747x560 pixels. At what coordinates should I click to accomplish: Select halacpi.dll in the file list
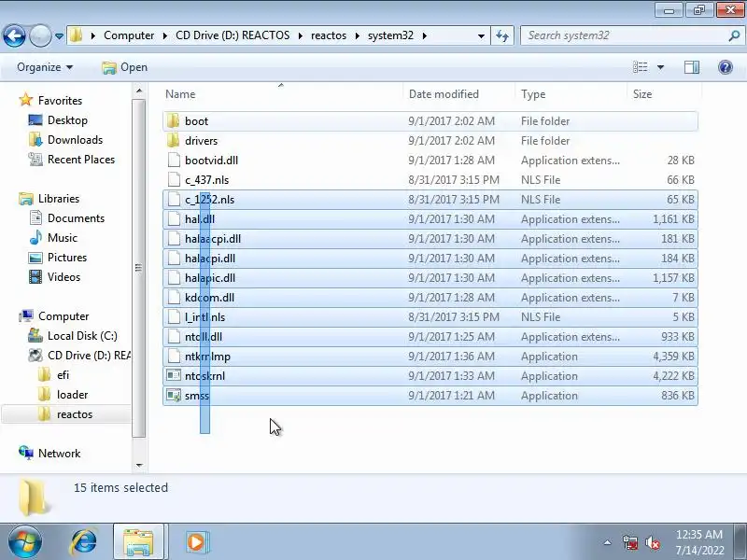point(430,259)
